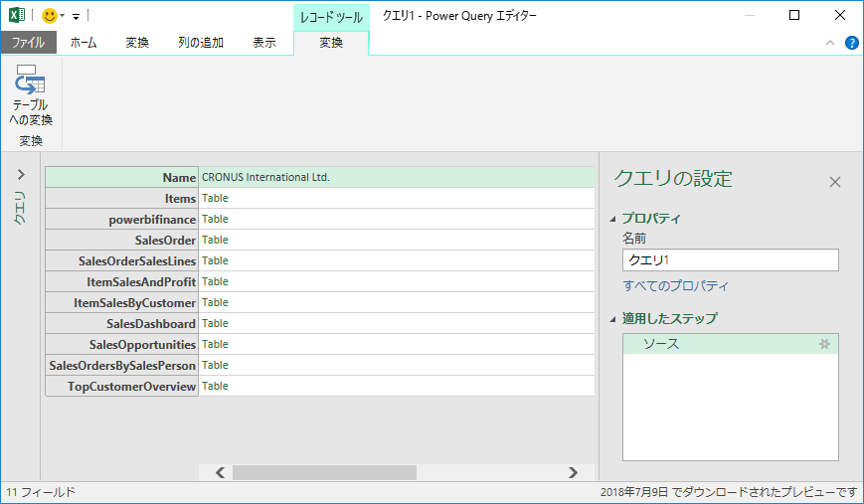The width and height of the screenshot is (864, 504).
Task: Open the quick access toolbar customize dropdown
Action: (76, 17)
